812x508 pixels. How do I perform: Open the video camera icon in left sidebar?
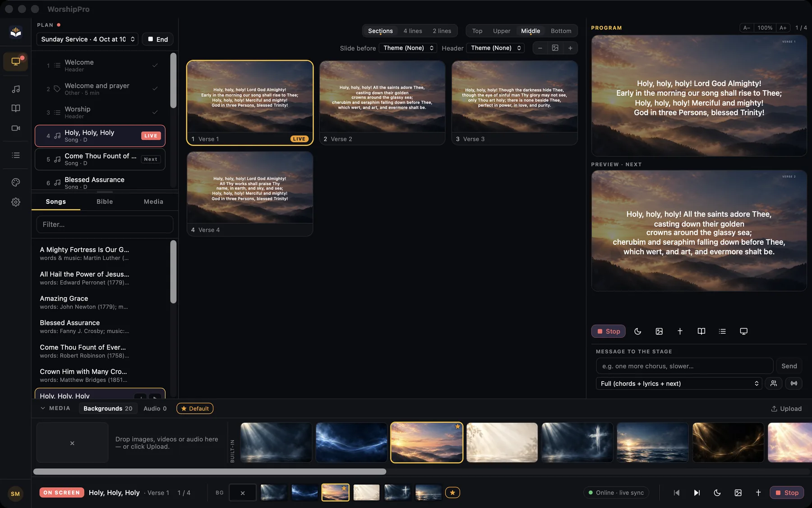[x=16, y=128]
